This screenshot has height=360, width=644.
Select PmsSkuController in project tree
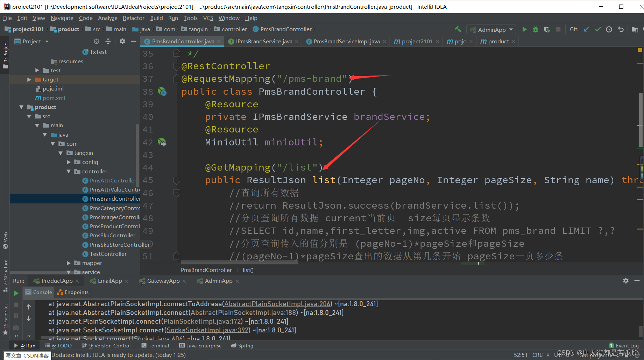tap(112, 236)
